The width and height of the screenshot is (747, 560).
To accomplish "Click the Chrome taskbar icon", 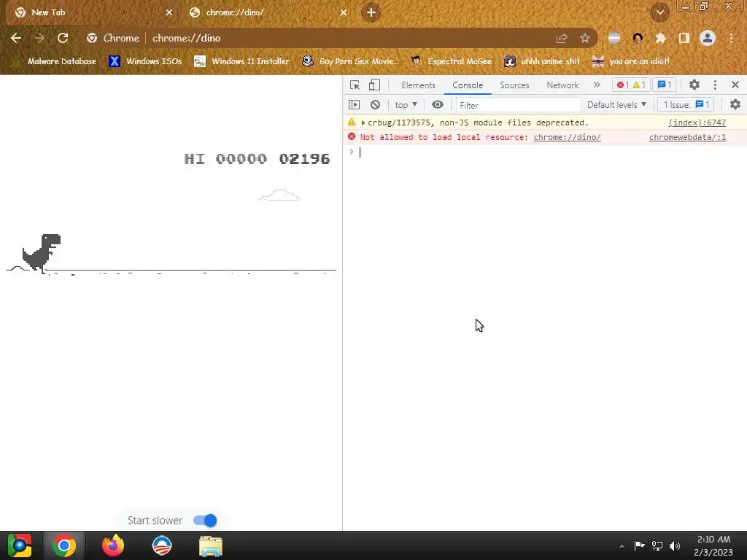I will [64, 545].
